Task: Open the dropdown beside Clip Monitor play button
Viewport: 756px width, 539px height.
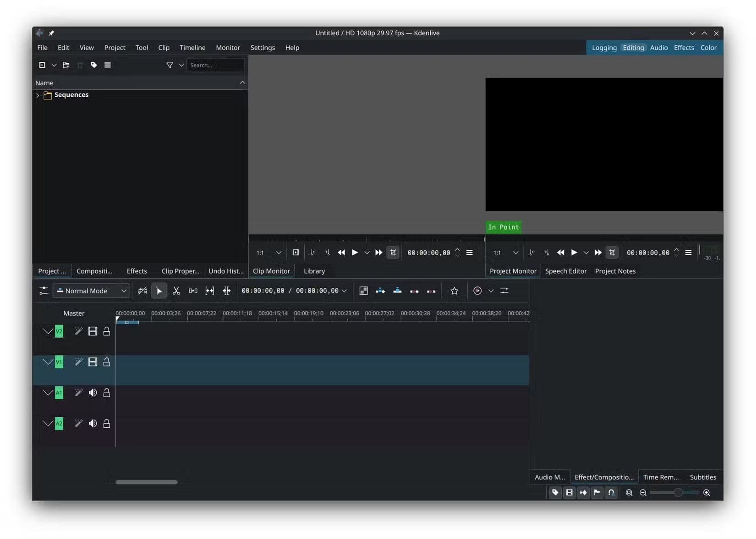Action: tap(367, 253)
